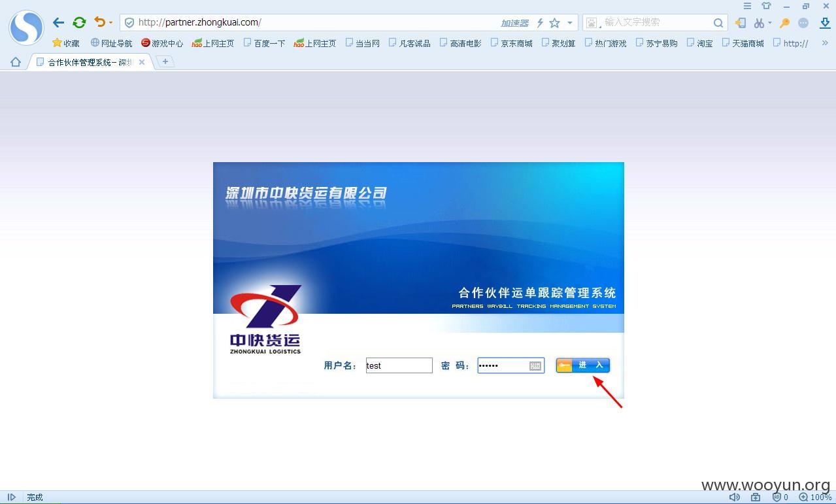Open 天猫商城 bookmark

(743, 43)
